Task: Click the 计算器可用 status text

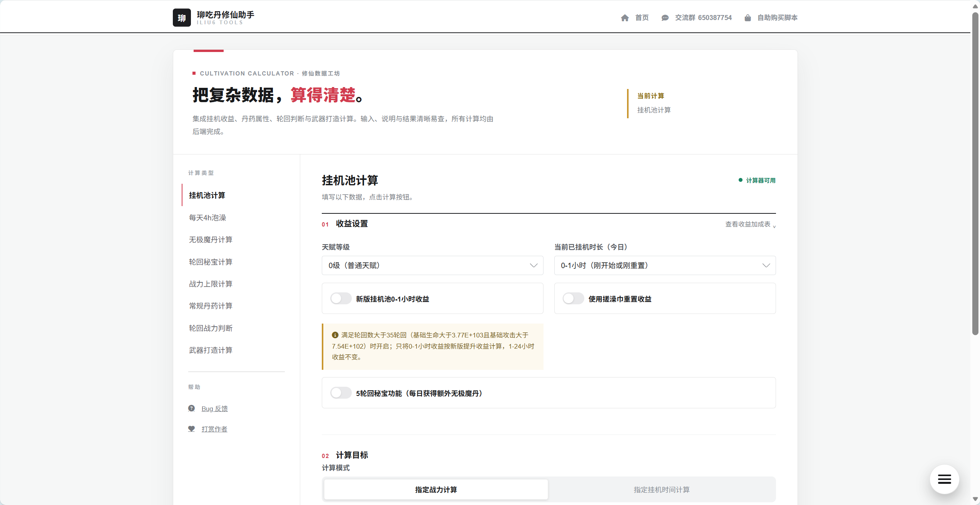Action: point(761,180)
